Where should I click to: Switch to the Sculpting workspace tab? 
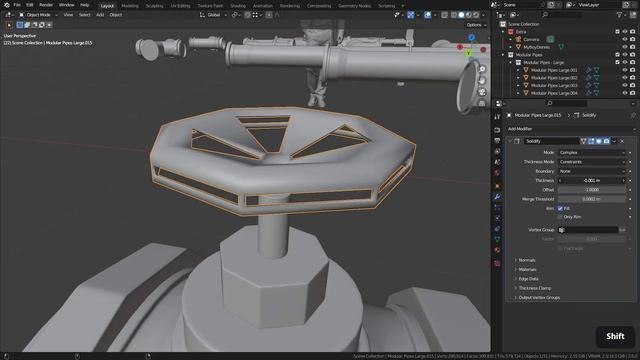tap(155, 6)
